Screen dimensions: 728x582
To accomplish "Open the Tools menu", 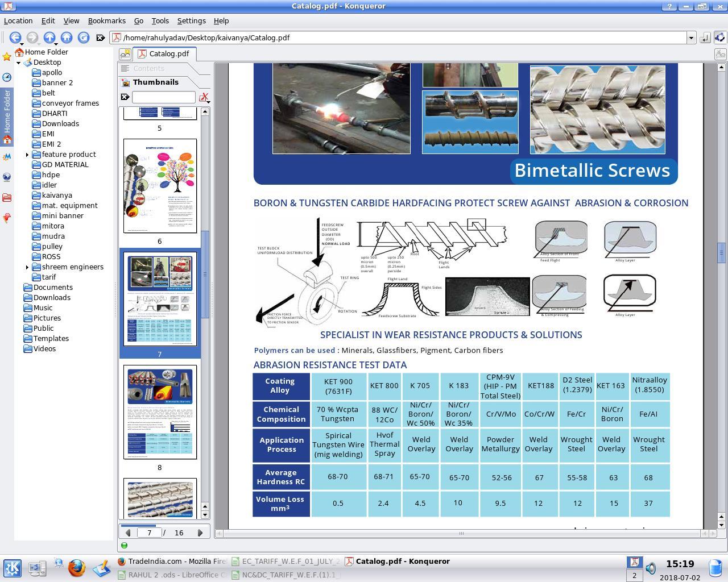I will [x=160, y=20].
